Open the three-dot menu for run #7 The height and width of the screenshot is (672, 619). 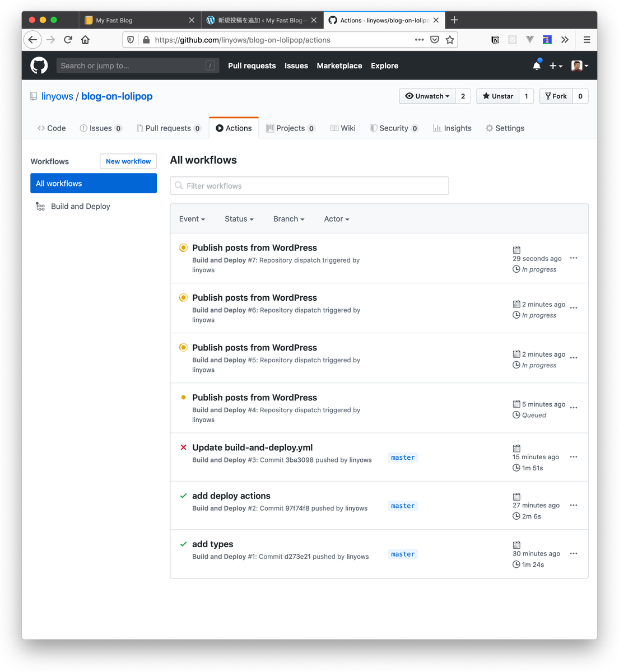click(x=574, y=258)
